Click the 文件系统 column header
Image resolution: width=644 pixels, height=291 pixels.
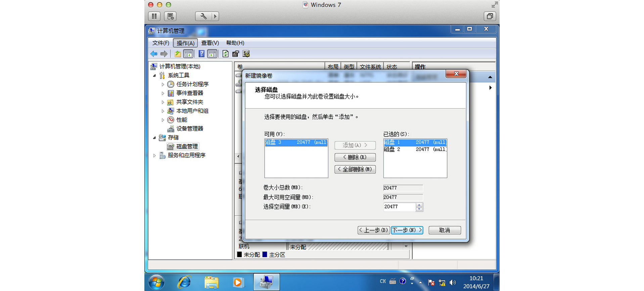point(370,67)
